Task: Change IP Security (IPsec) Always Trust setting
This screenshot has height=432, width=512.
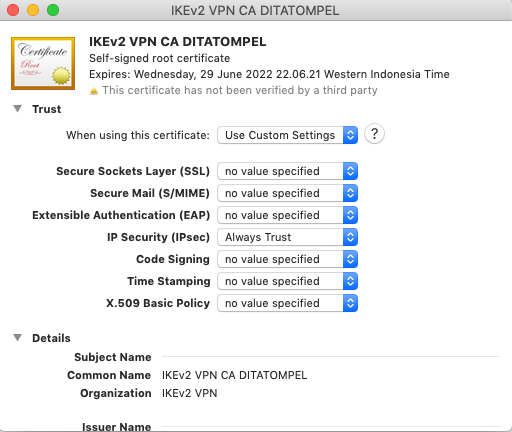Action: click(x=287, y=237)
